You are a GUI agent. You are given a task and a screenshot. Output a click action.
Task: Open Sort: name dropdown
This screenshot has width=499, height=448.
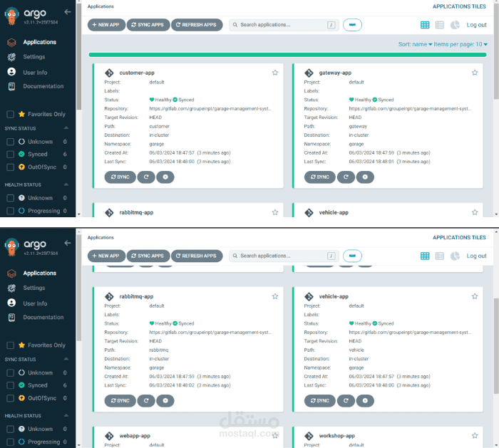(415, 44)
